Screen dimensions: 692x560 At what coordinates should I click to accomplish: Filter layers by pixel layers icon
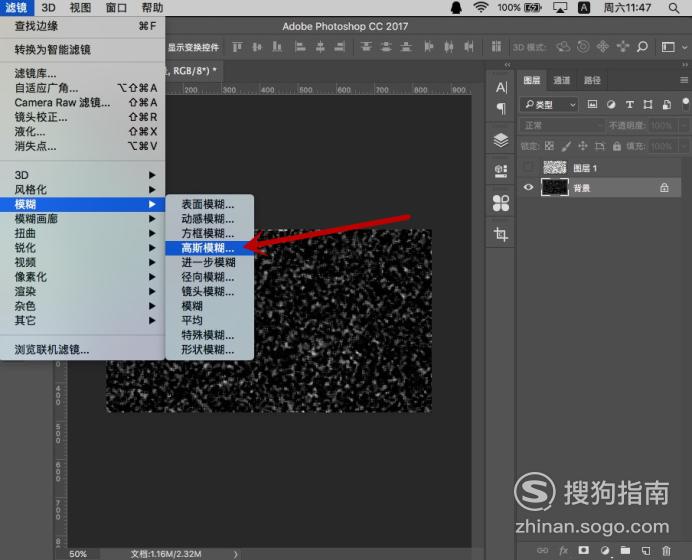tap(592, 104)
